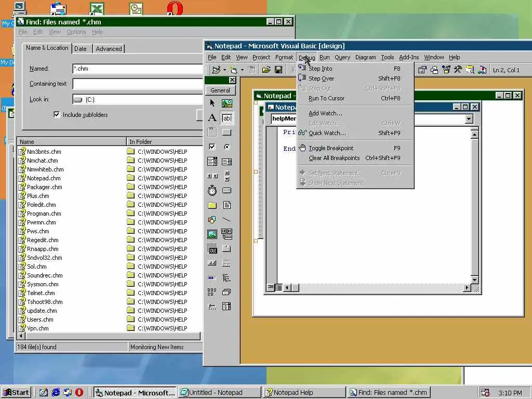Open the Data View Window icon
The width and height of the screenshot is (532, 399).
click(x=470, y=70)
